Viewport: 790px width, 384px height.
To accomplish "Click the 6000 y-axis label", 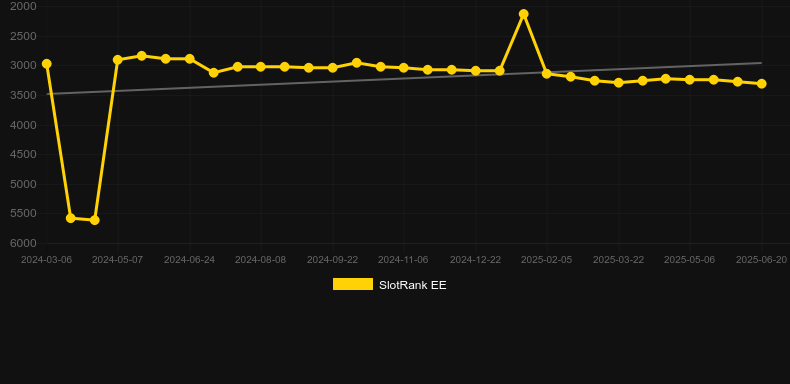I will (x=23, y=243).
